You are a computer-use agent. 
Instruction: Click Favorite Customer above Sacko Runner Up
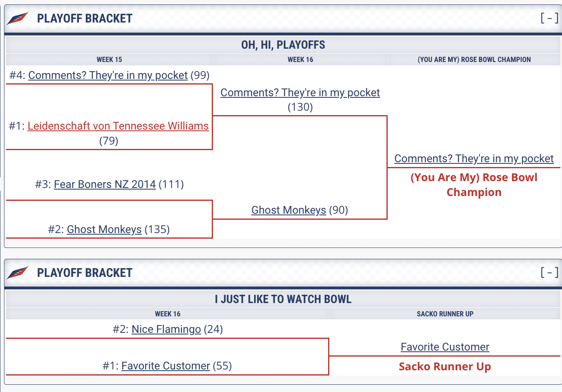click(445, 347)
